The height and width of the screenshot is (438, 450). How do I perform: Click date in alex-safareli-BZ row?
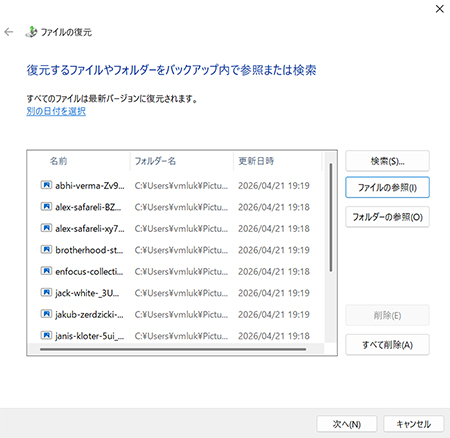coord(274,207)
